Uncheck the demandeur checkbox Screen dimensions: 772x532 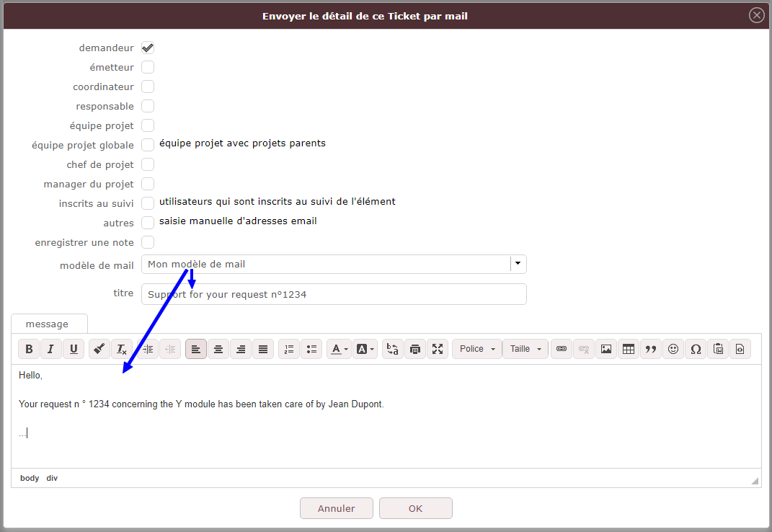pyautogui.click(x=148, y=48)
